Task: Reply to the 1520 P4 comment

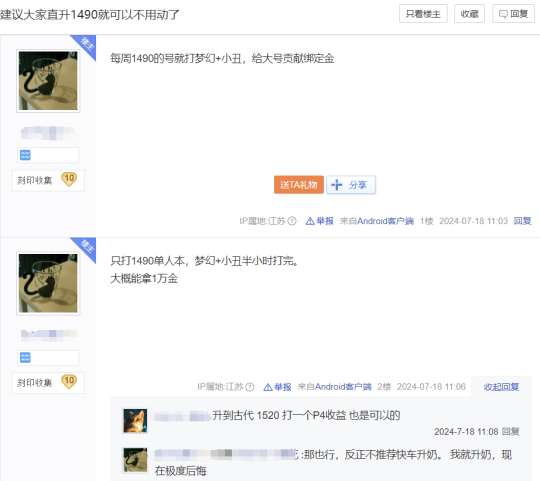Action: coord(510,431)
